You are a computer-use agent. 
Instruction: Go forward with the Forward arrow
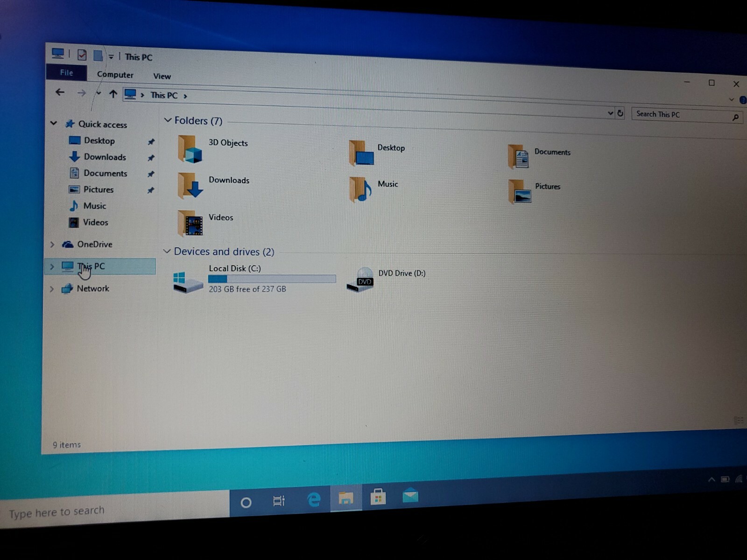(x=82, y=93)
